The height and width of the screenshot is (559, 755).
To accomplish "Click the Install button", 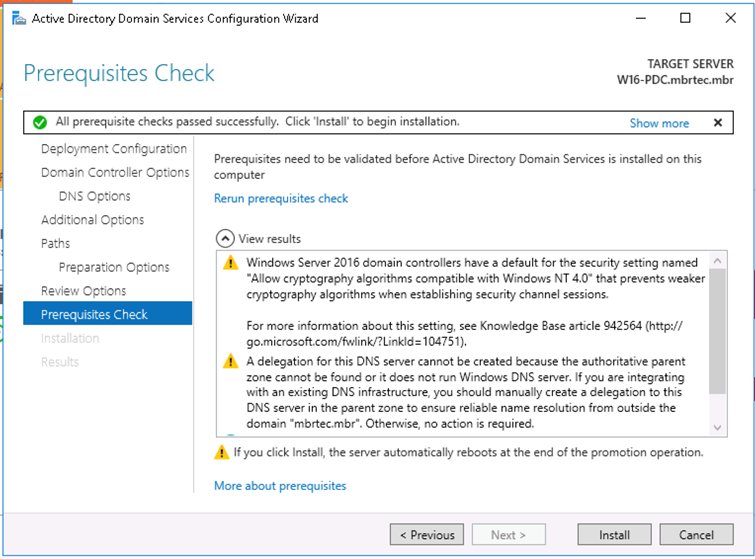I will click(x=614, y=534).
